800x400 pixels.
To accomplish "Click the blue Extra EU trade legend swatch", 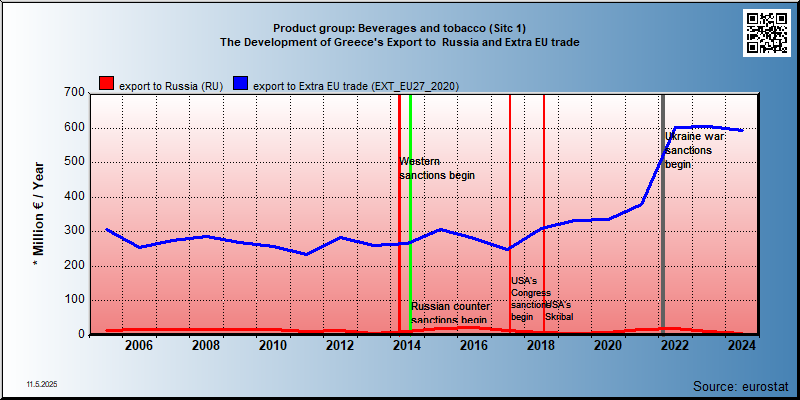I will (240, 84).
